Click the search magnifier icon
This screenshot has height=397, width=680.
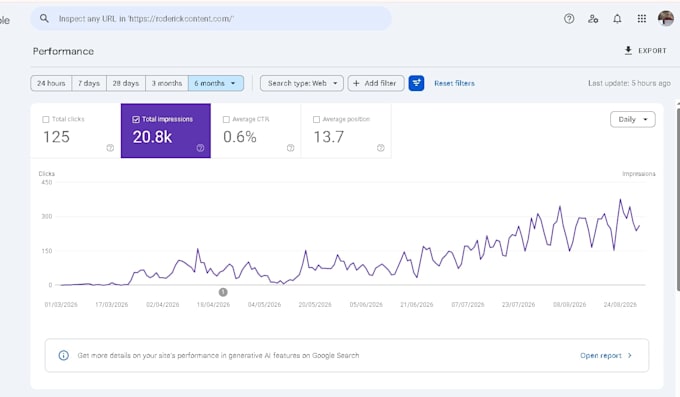tap(44, 18)
